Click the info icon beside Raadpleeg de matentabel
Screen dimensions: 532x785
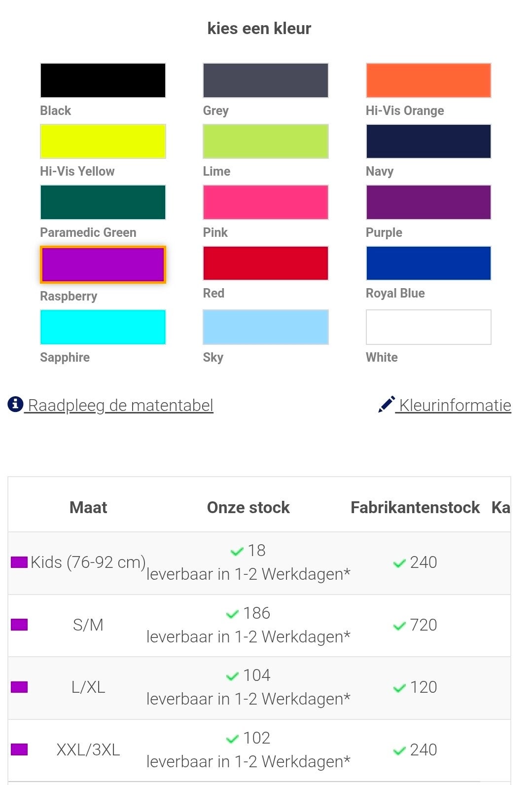[15, 404]
